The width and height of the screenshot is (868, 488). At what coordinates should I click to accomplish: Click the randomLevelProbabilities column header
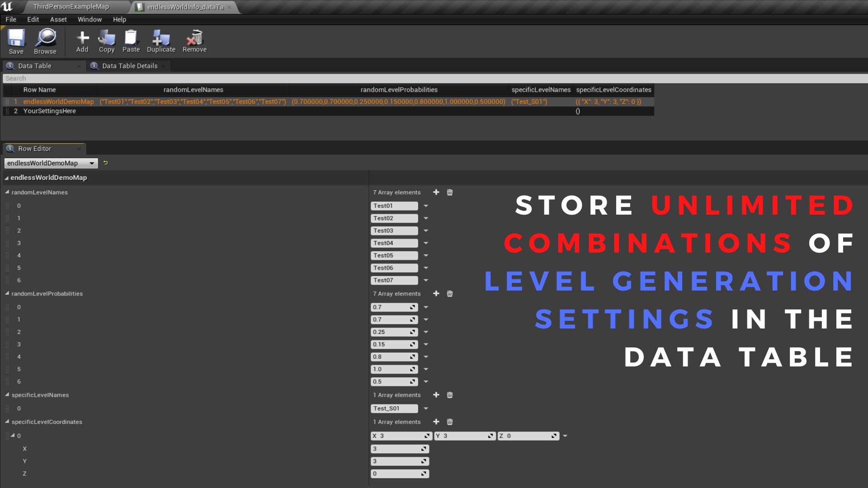398,90
